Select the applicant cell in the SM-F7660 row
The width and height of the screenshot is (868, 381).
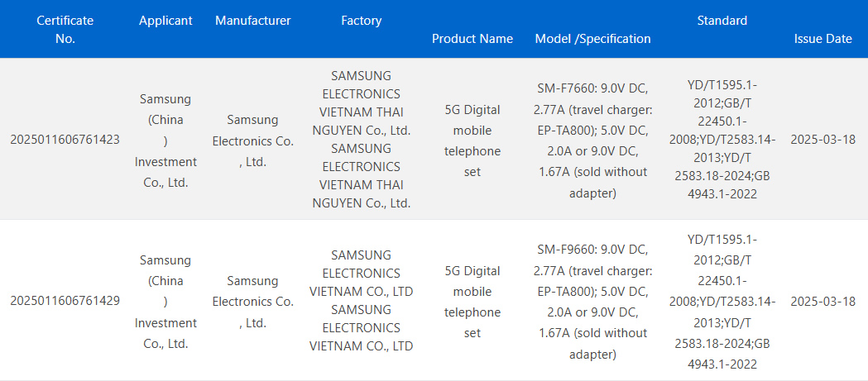(x=165, y=140)
